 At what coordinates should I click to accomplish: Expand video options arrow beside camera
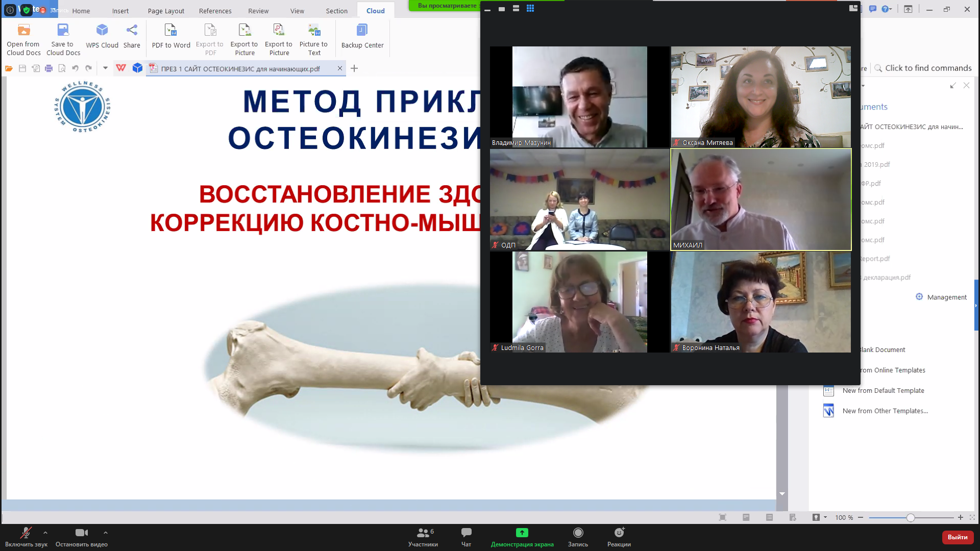point(106,533)
